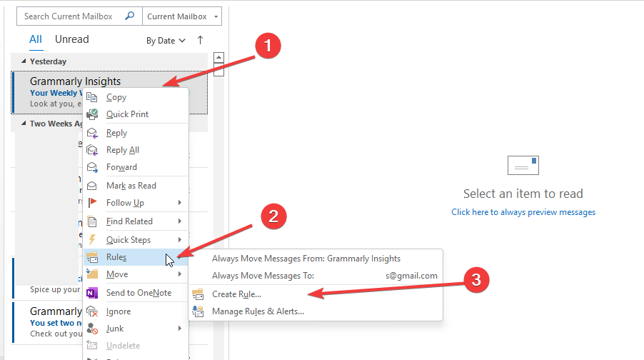This screenshot has height=360, width=644.
Task: Click the always preview messages link
Action: (523, 212)
